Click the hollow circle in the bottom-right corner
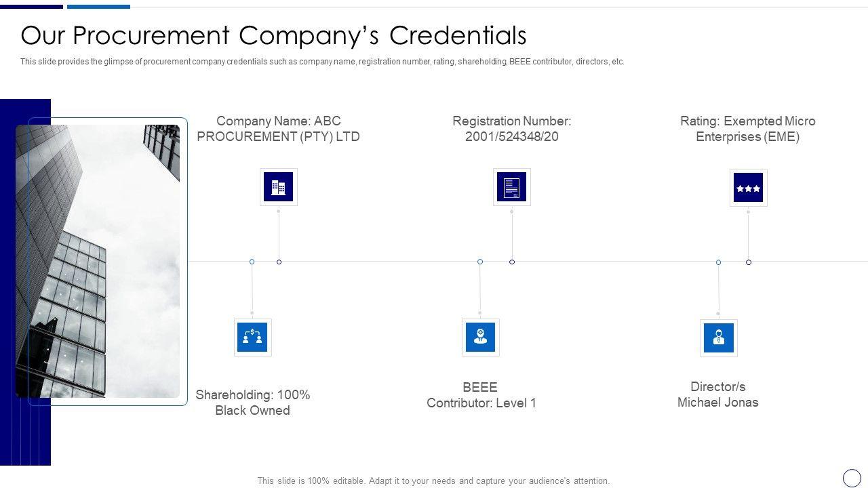The height and width of the screenshot is (488, 868). (x=852, y=478)
